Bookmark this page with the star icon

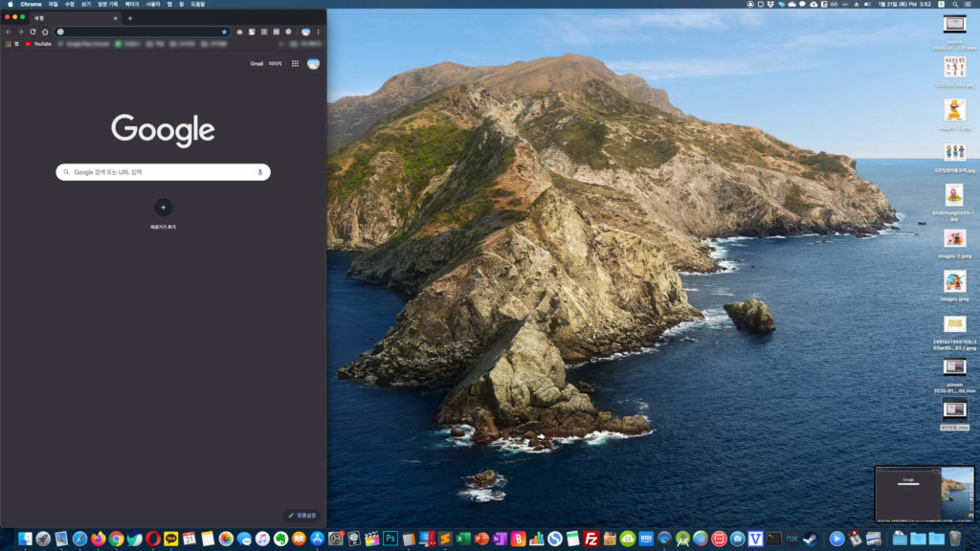[224, 32]
